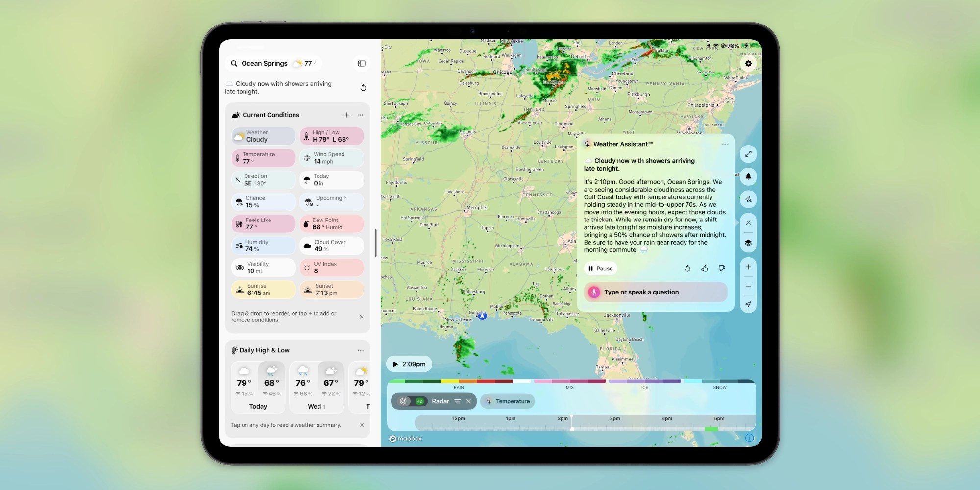The width and height of the screenshot is (980, 490).
Task: Refresh the sidebar weather summary
Action: (x=363, y=88)
